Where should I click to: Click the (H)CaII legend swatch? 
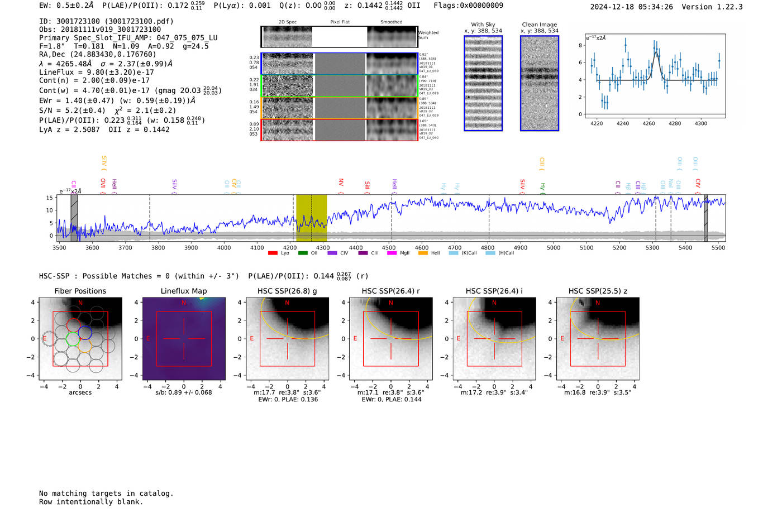click(x=490, y=253)
